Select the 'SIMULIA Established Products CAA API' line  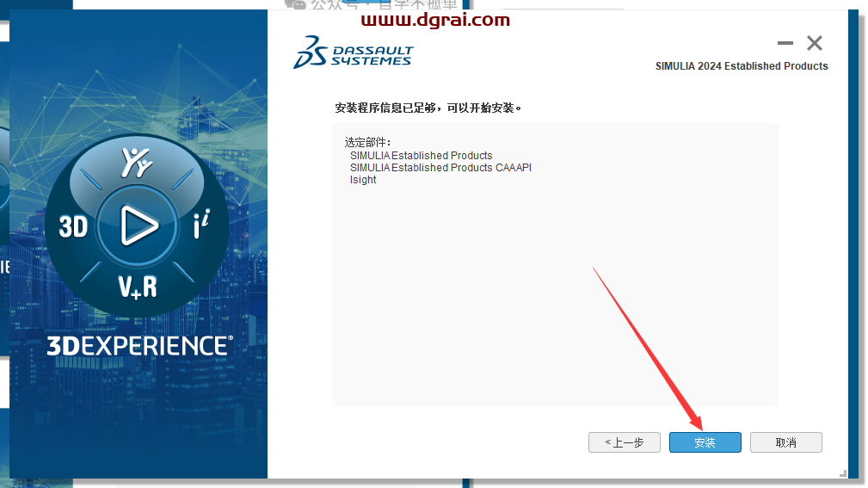(440, 167)
